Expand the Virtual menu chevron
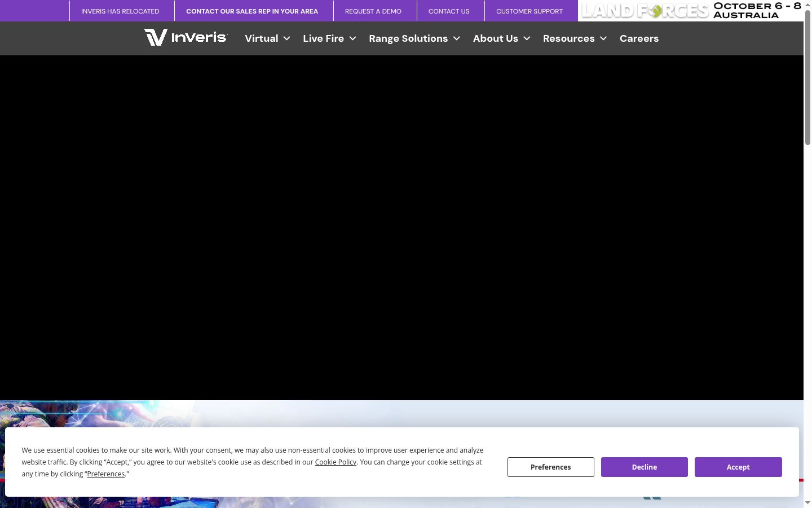The width and height of the screenshot is (812, 508). click(286, 38)
